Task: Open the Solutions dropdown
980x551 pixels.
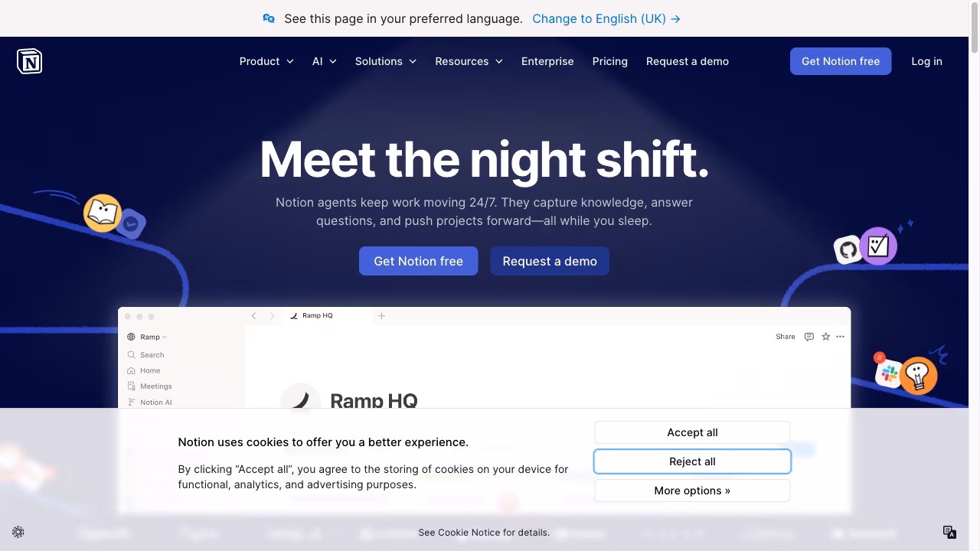Action: pos(385,61)
